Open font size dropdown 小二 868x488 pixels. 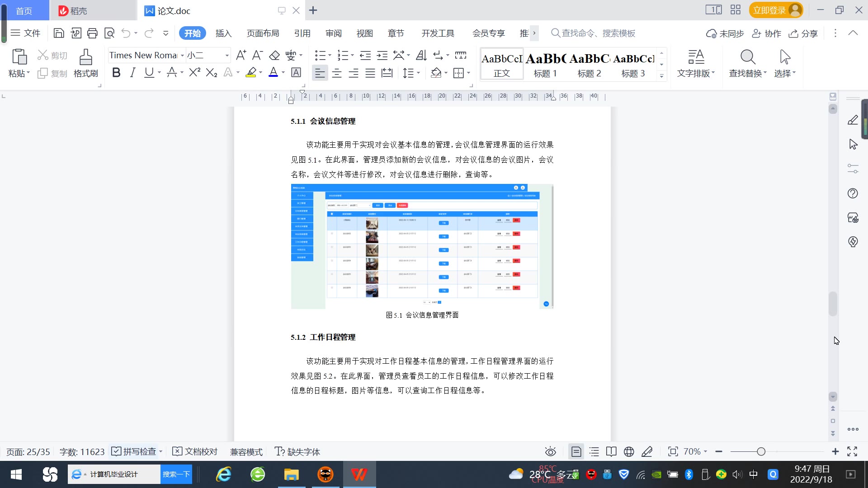(x=227, y=55)
